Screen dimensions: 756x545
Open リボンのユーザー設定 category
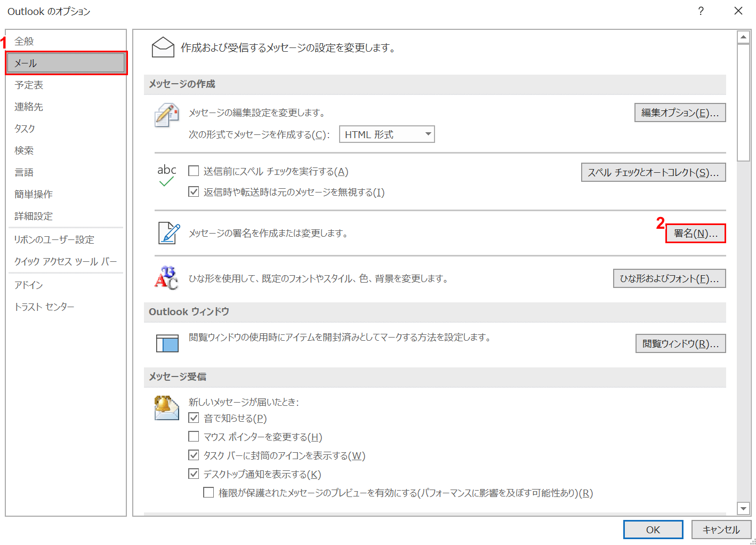click(x=66, y=239)
